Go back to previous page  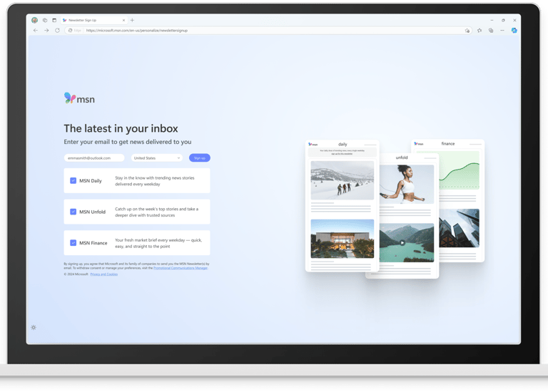point(35,31)
